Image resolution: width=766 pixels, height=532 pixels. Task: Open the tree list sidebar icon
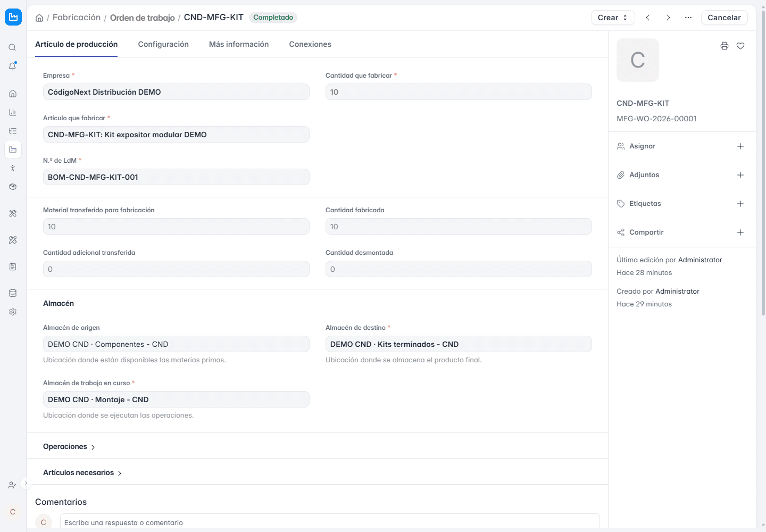pos(13,131)
